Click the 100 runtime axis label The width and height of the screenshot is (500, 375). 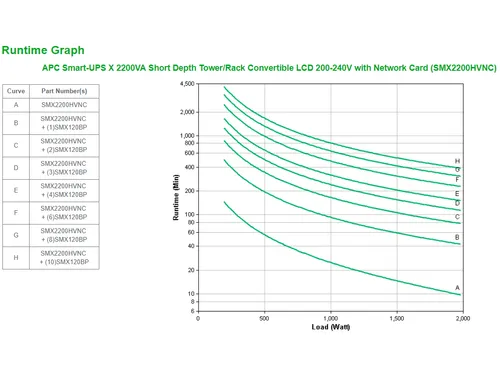189,214
